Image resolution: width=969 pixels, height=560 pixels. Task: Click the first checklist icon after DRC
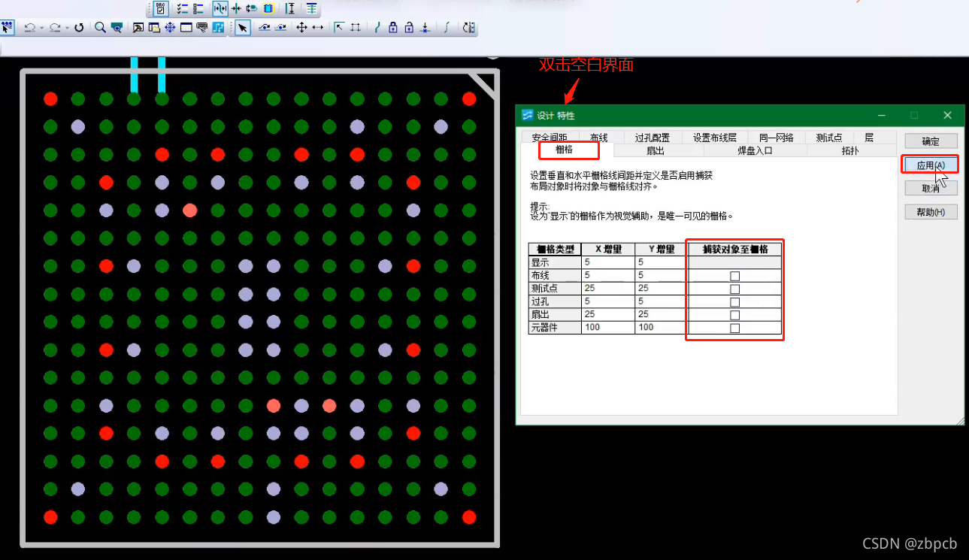click(183, 8)
